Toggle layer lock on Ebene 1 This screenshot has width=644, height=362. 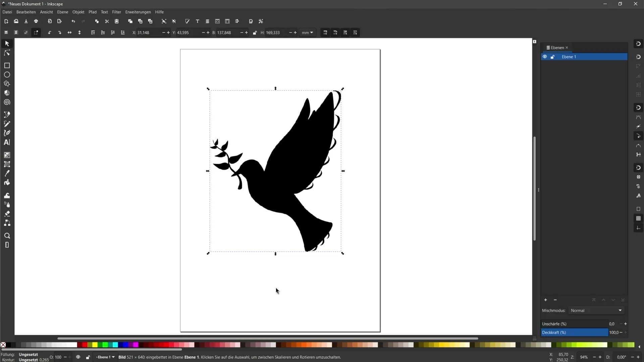pyautogui.click(x=552, y=57)
